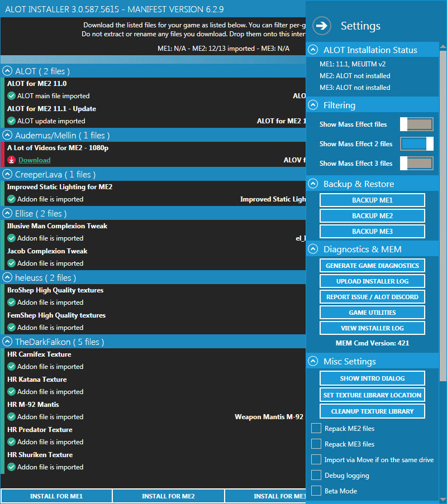
Task: Click the check icon under HR Katana Texture
Action: coord(11,392)
